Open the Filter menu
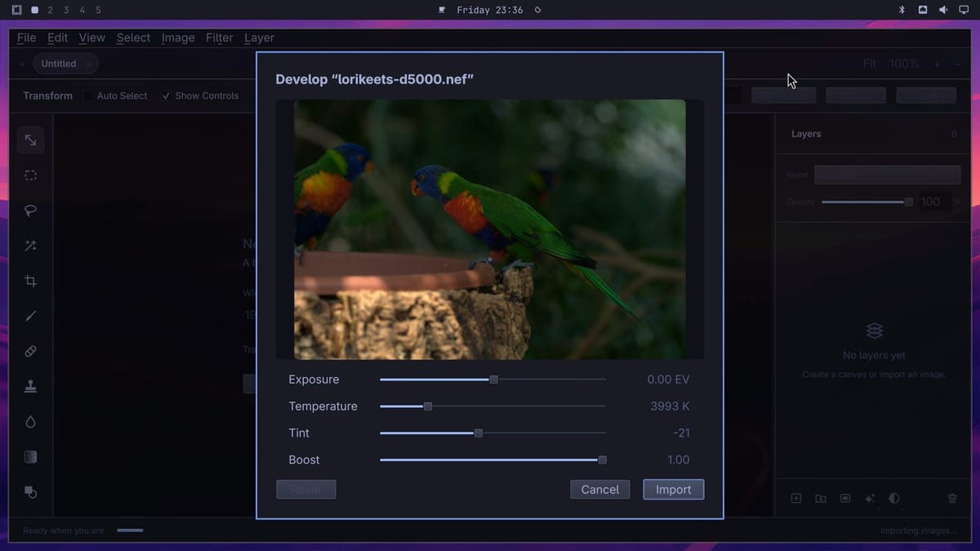The height and width of the screenshot is (551, 980). coord(220,38)
